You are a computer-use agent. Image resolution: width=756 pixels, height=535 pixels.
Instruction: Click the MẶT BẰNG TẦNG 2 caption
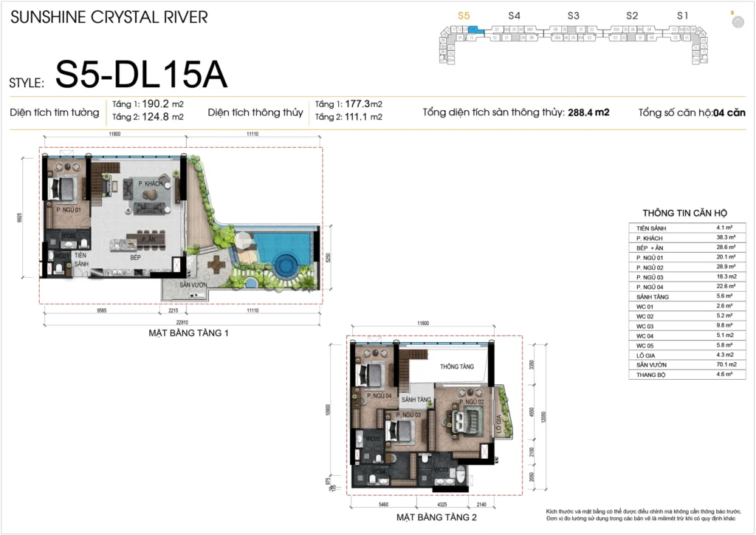436,517
